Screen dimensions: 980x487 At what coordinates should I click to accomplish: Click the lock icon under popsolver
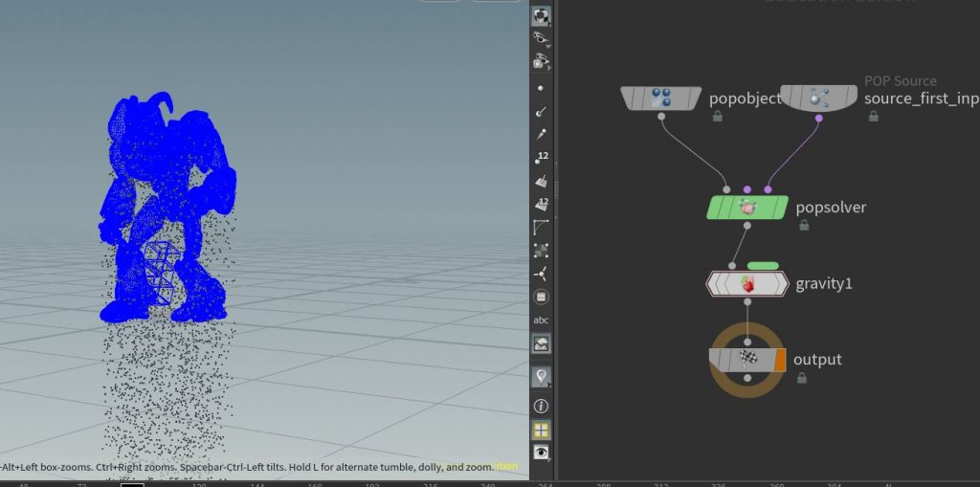pyautogui.click(x=804, y=225)
